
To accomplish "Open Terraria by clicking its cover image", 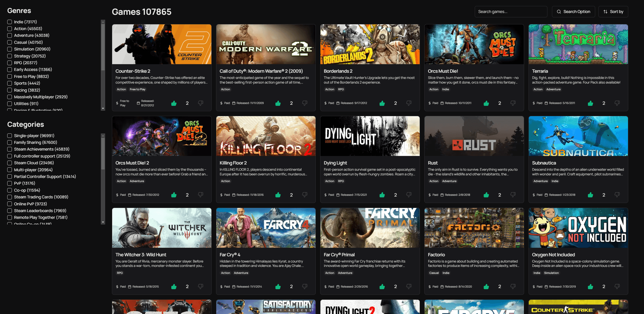I will (x=578, y=44).
